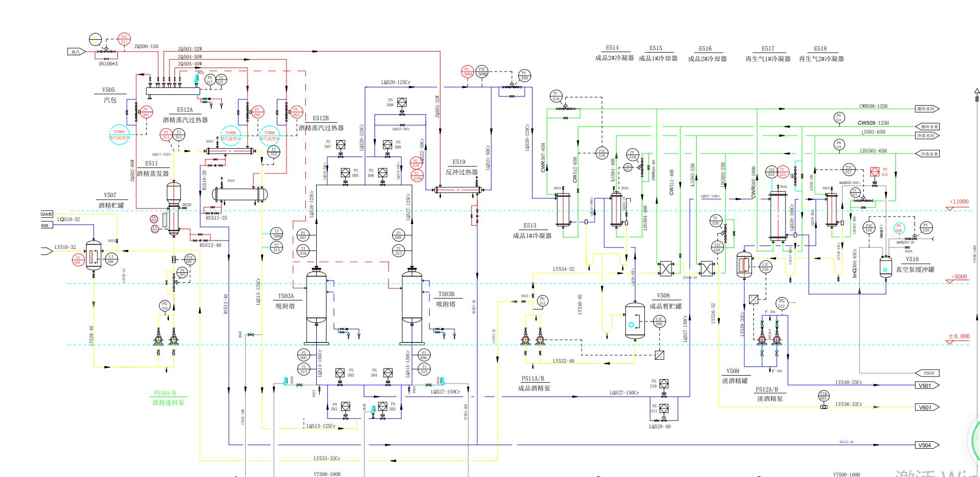Select the PS 503 sample point symbol
The width and height of the screenshot is (980, 477).
[340, 373]
